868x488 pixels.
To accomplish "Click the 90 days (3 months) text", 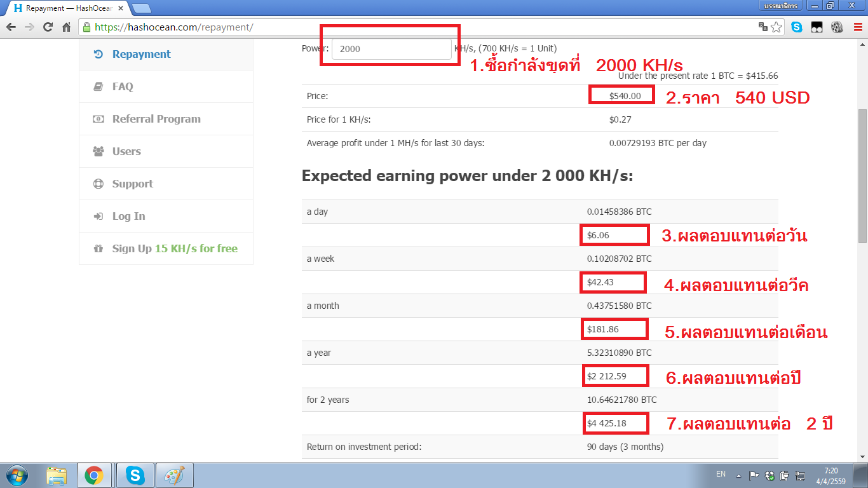I will tap(625, 447).
